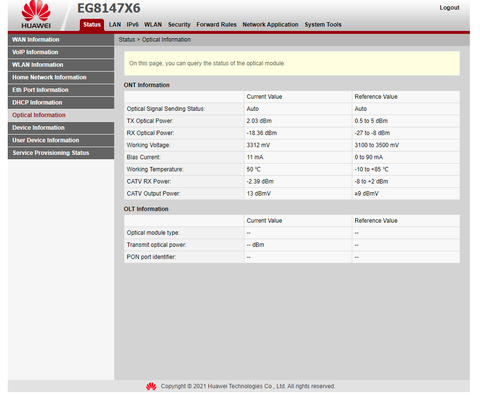
Task: Select the CATV Output Power label
Action: pyautogui.click(x=154, y=194)
